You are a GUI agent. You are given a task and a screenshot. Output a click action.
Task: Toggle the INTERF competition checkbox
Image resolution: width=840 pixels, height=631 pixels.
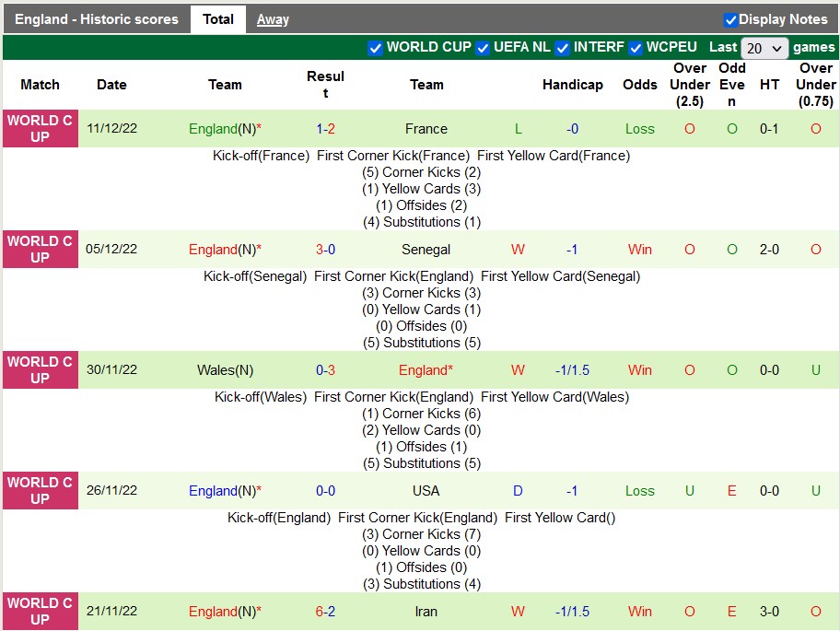click(x=562, y=48)
